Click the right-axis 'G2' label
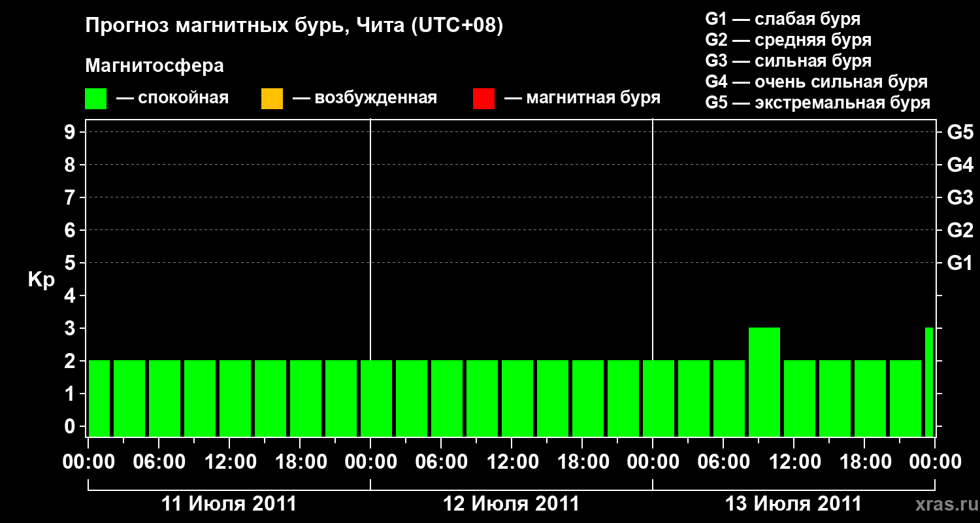The width and height of the screenshot is (980, 523). click(x=960, y=231)
